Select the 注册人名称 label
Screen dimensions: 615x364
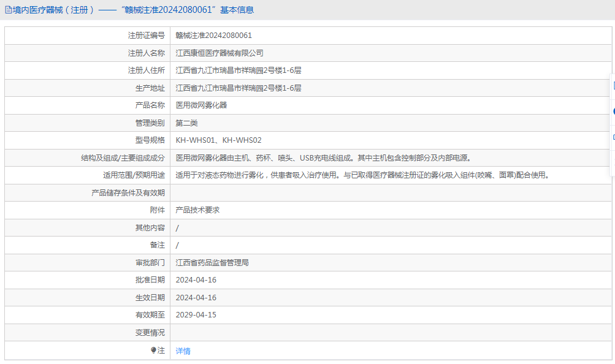(147, 53)
